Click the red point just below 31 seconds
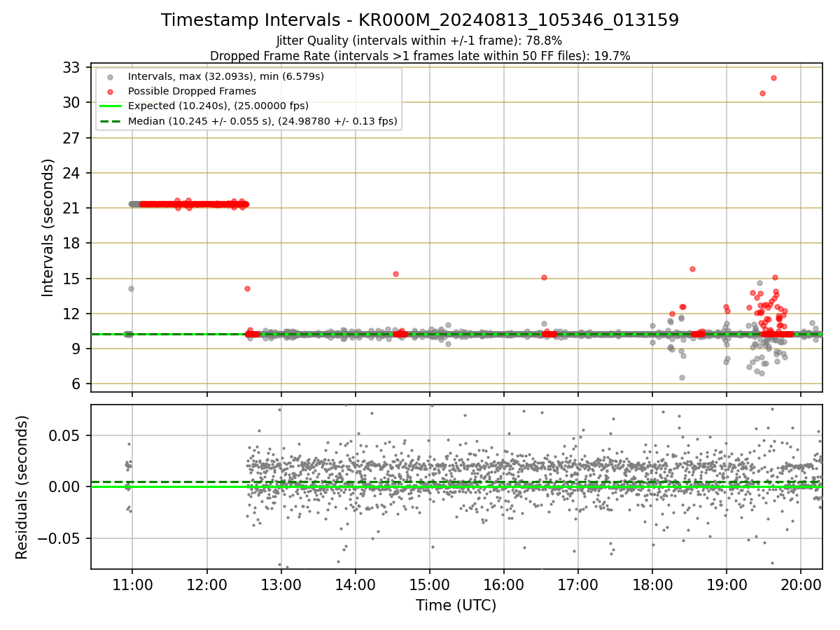 pyautogui.click(x=762, y=93)
